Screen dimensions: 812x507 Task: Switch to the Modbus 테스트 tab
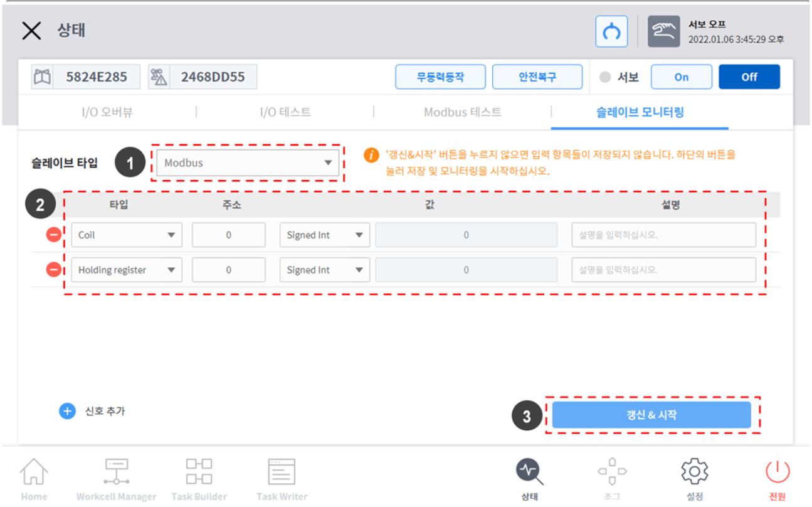(x=462, y=112)
